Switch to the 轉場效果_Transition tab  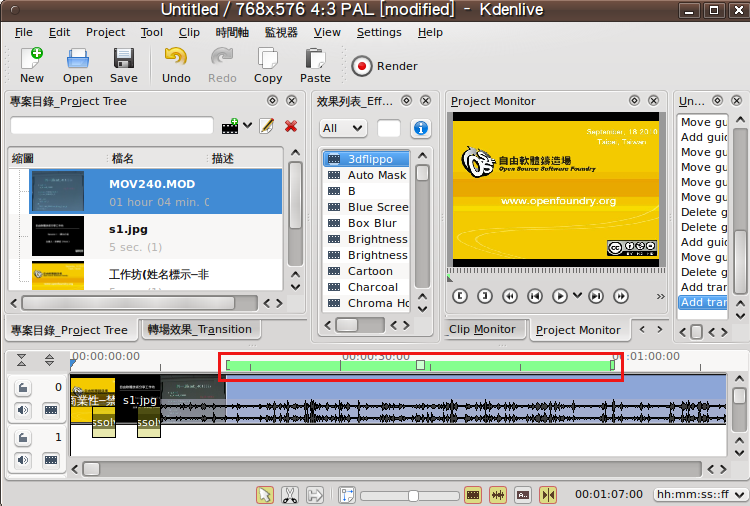pyautogui.click(x=199, y=329)
